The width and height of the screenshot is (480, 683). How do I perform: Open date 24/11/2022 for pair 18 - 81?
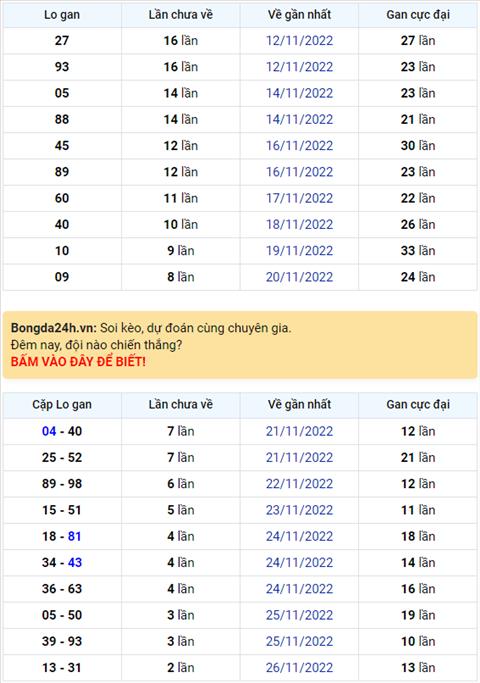[x=299, y=536]
